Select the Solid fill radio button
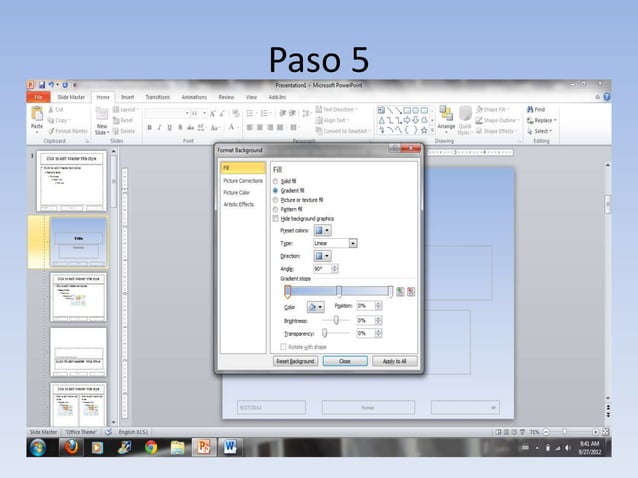 click(275, 181)
